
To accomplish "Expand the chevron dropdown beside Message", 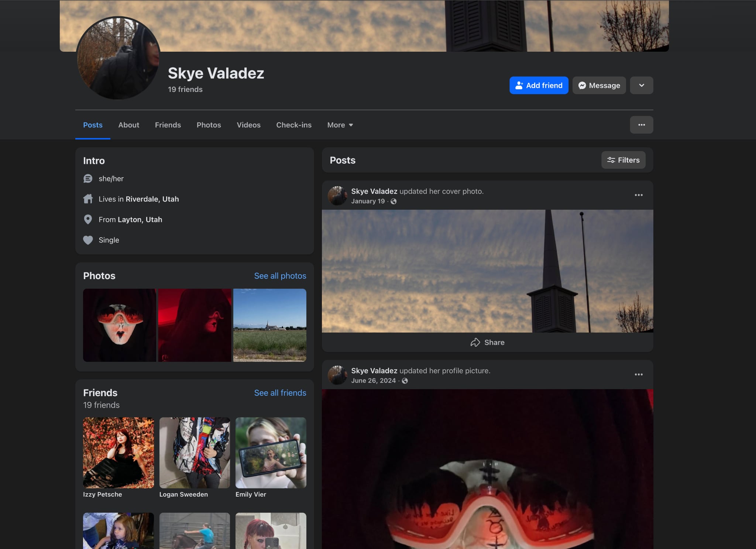I will pyautogui.click(x=641, y=85).
